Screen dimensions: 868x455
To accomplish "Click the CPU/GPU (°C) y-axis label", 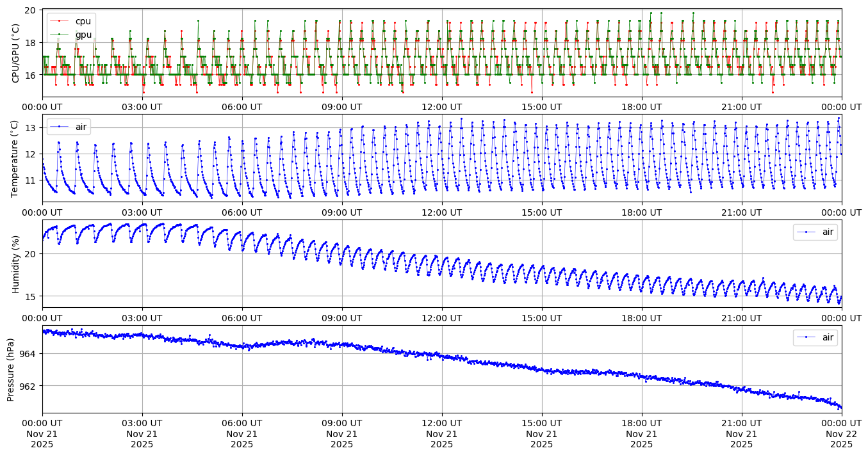I will [16, 52].
